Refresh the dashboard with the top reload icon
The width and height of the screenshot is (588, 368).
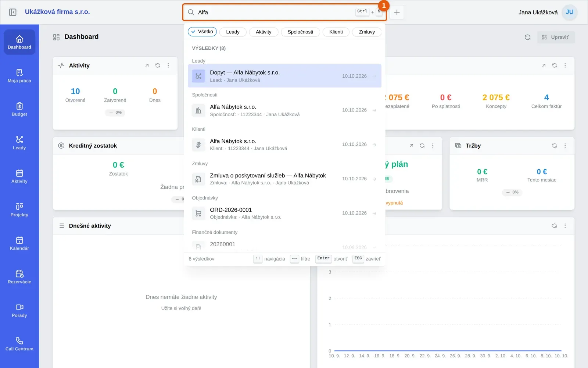coord(527,37)
